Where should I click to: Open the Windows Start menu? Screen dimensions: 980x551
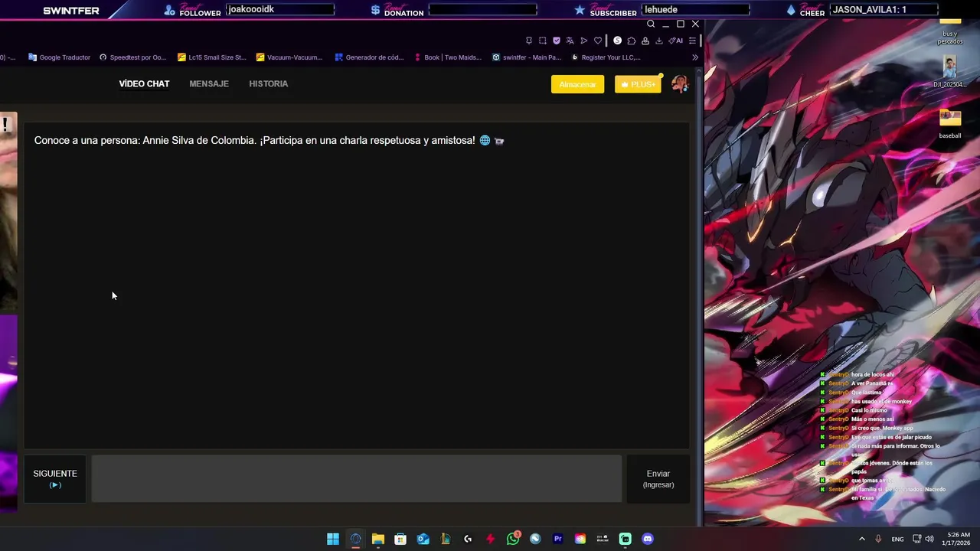coord(333,539)
